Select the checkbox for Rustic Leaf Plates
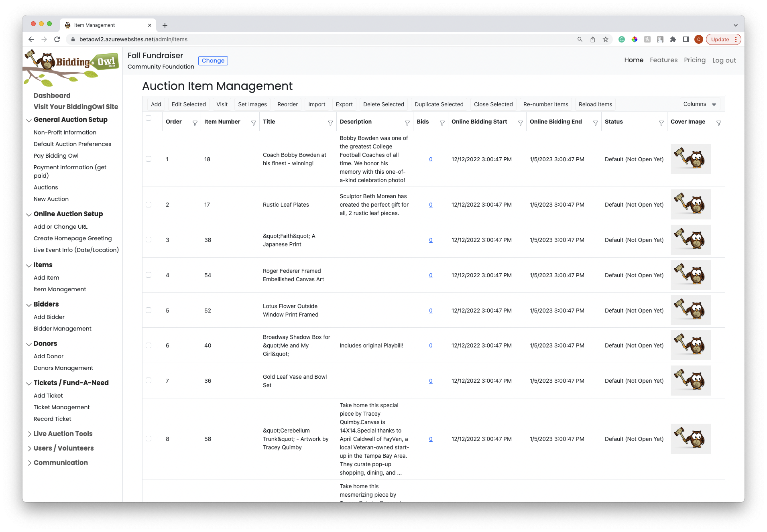Viewport: 767px width, 532px height. tap(149, 205)
